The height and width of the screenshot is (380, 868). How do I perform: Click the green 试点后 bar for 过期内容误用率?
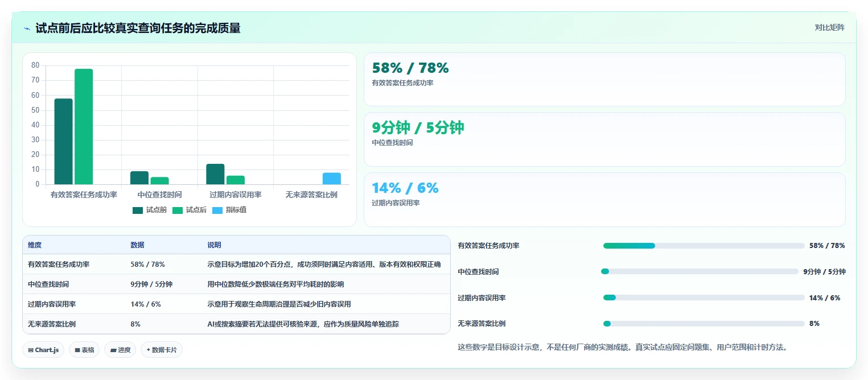click(x=236, y=180)
